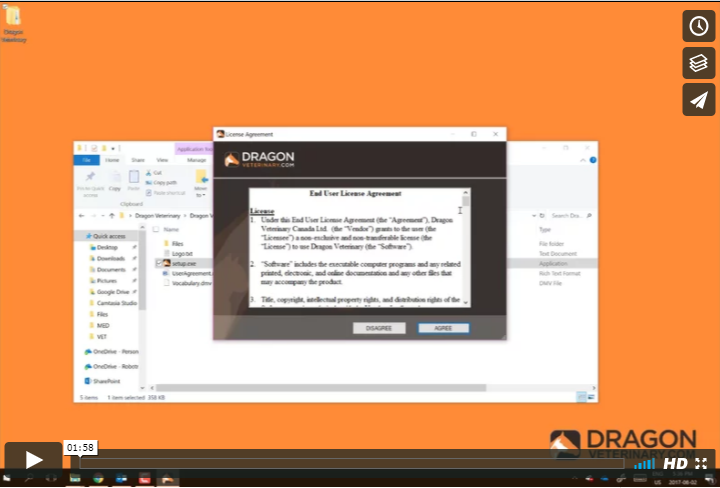Click the AGREE button

[443, 328]
